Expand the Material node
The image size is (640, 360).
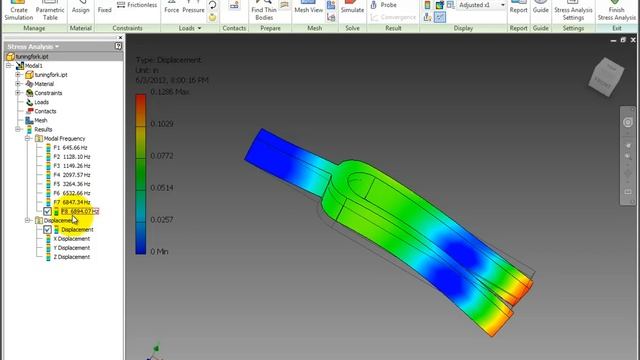[x=18, y=84]
